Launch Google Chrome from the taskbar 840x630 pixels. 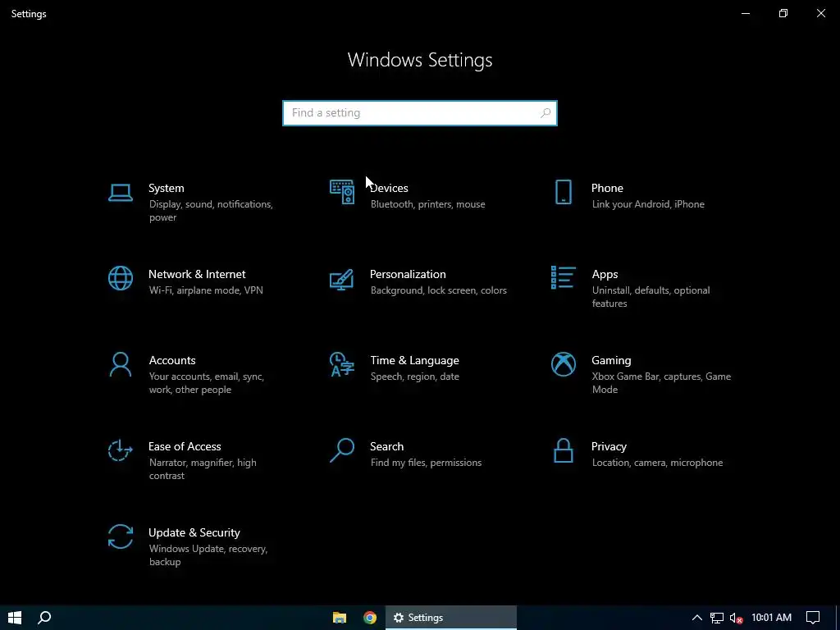[x=370, y=618]
